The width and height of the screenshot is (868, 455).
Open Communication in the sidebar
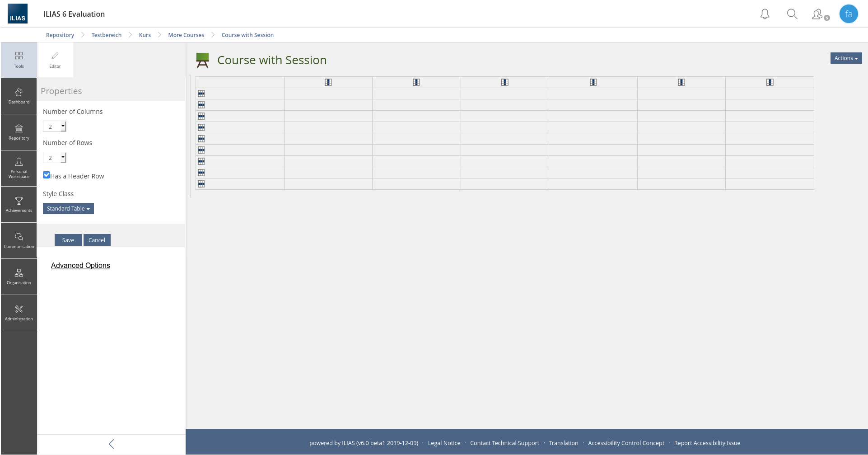pyautogui.click(x=19, y=241)
